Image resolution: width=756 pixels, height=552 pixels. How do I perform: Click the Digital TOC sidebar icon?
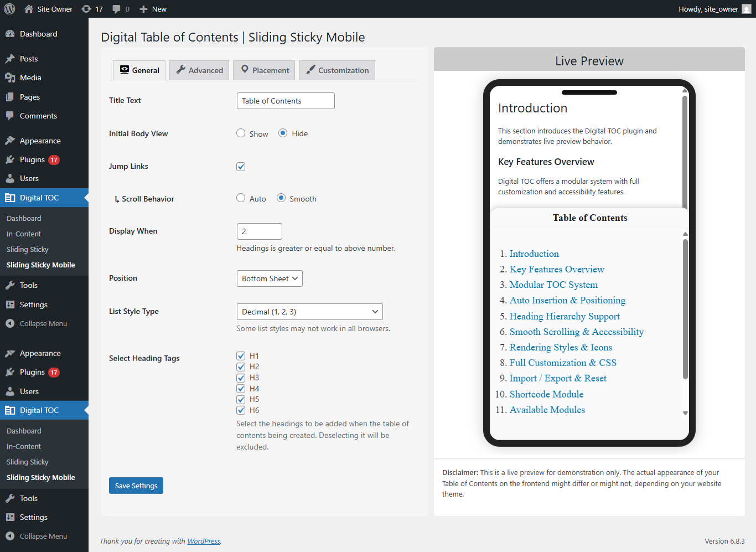(x=11, y=198)
